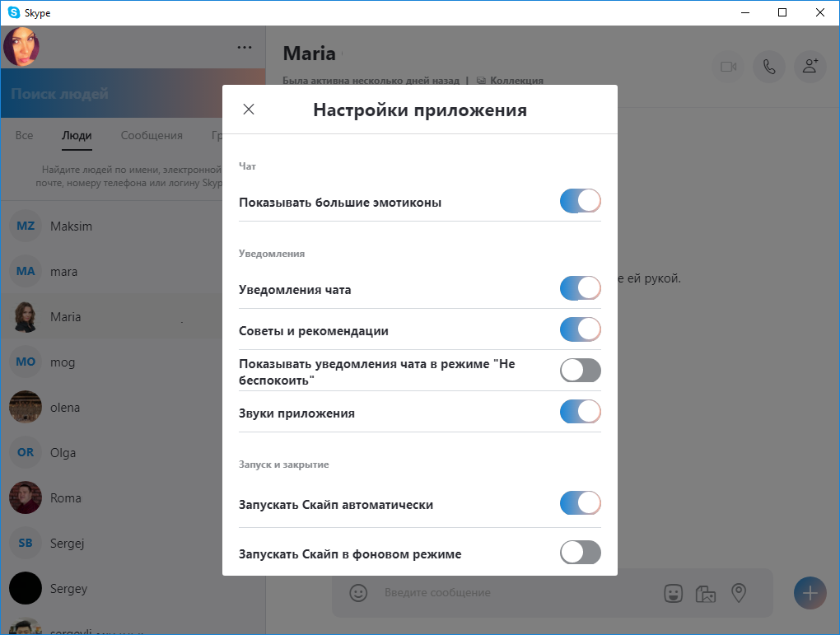Switch to the Люди tab
The width and height of the screenshot is (840, 635).
point(77,136)
